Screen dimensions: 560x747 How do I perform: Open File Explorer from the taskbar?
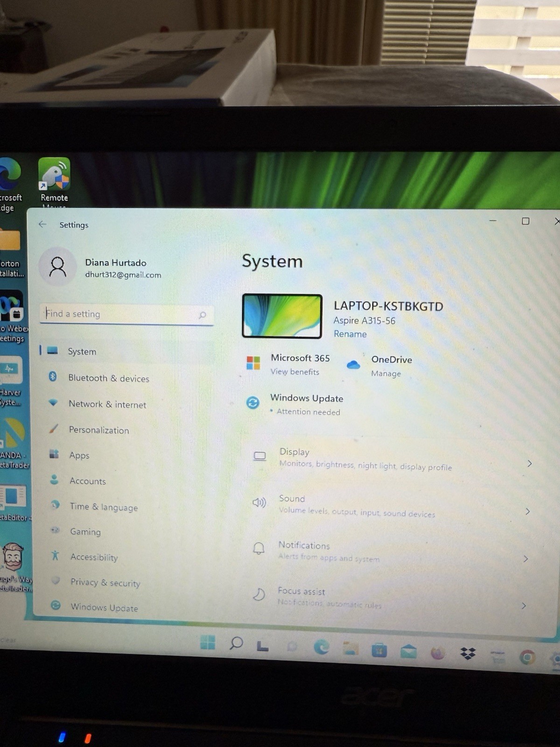[350, 648]
